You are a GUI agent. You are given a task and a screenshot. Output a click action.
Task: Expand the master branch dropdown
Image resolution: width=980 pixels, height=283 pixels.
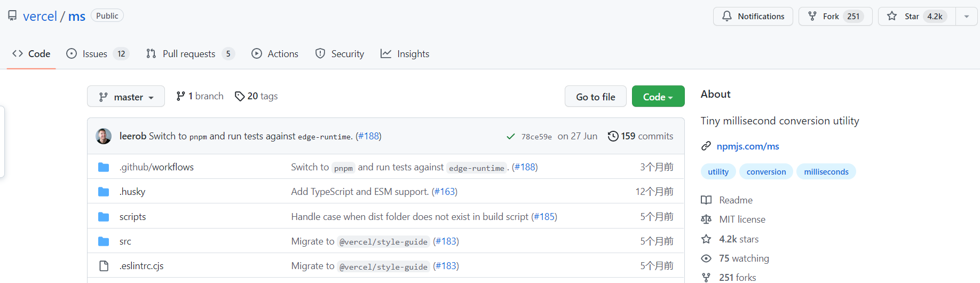pos(126,97)
